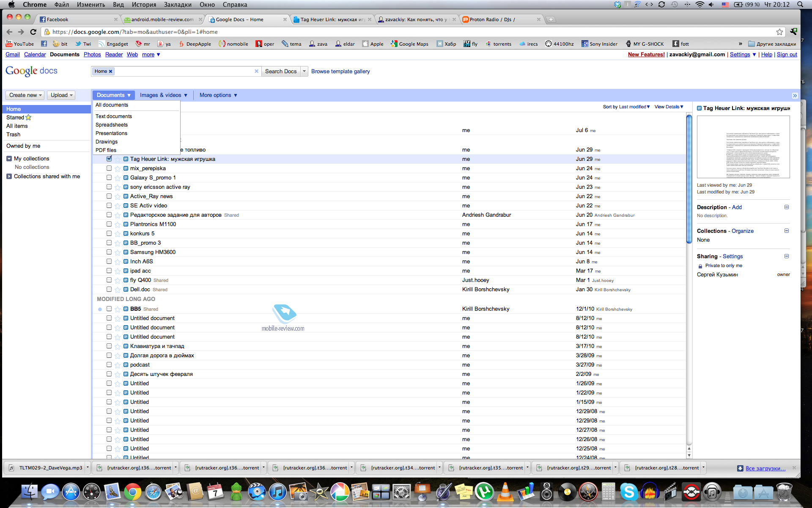The height and width of the screenshot is (508, 812).
Task: Choose Spreadsheets in the Documents menu
Action: [x=112, y=125]
